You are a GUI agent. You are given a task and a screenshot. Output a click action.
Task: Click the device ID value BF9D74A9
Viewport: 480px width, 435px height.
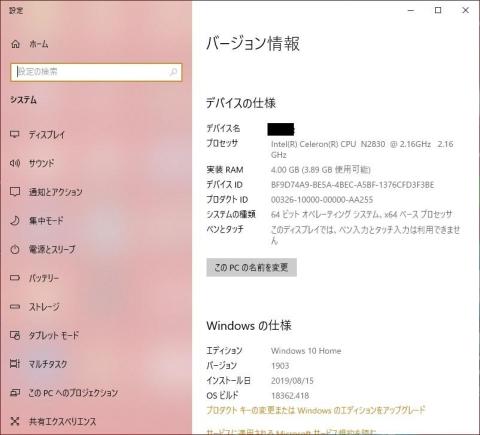tap(352, 185)
